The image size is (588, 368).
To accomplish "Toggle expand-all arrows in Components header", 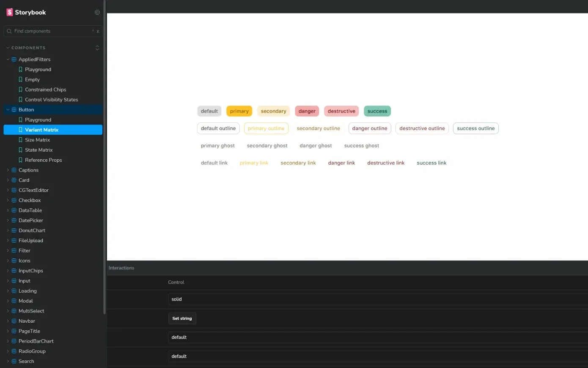I will 97,48.
